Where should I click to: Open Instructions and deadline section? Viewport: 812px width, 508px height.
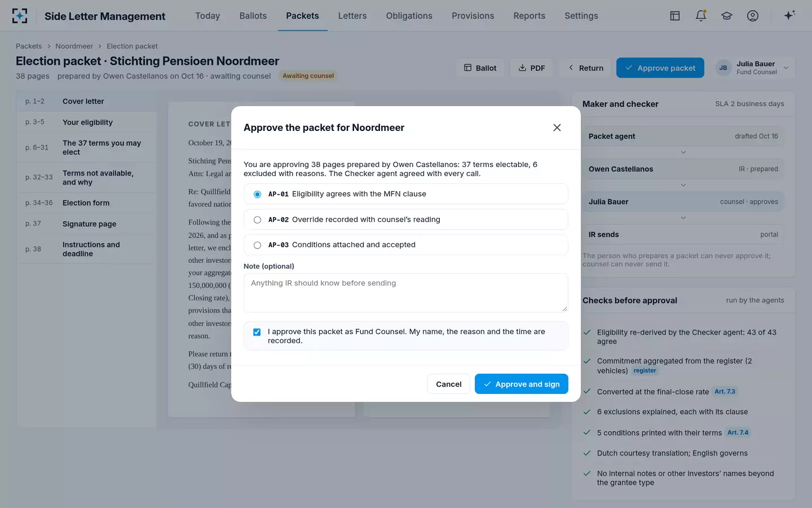[86, 249]
